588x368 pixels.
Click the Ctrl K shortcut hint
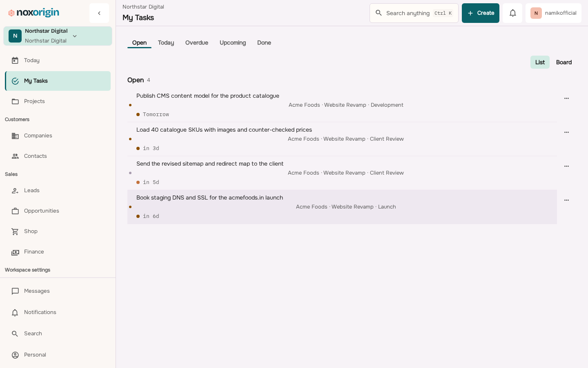443,13
